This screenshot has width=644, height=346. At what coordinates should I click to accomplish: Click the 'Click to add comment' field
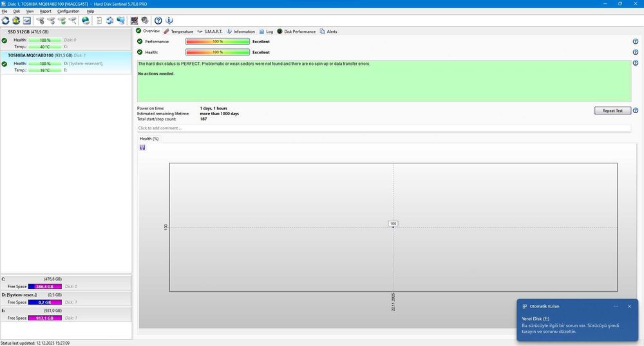(x=384, y=129)
